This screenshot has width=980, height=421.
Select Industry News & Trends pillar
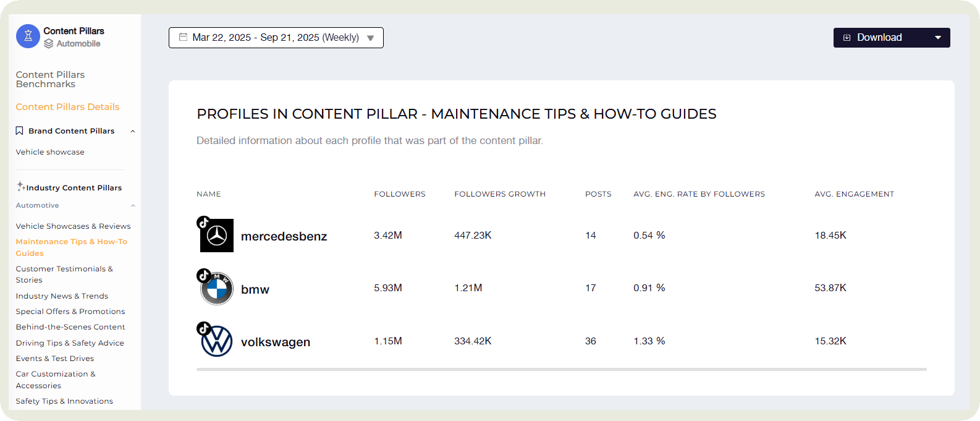62,296
